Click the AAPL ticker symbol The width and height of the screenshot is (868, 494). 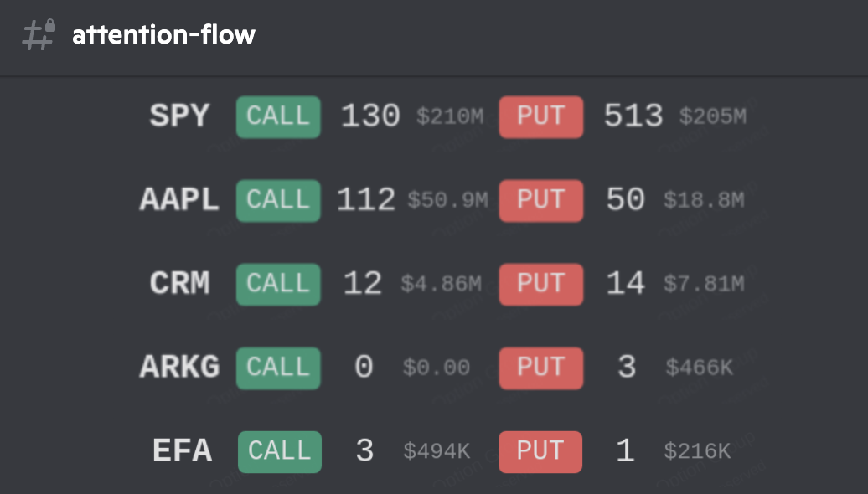click(179, 199)
